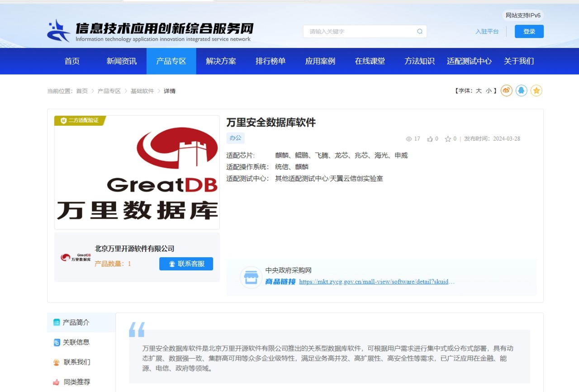Click the 发布时间 2024-03-28 text
Screen dimensions: 579x392
(492, 139)
